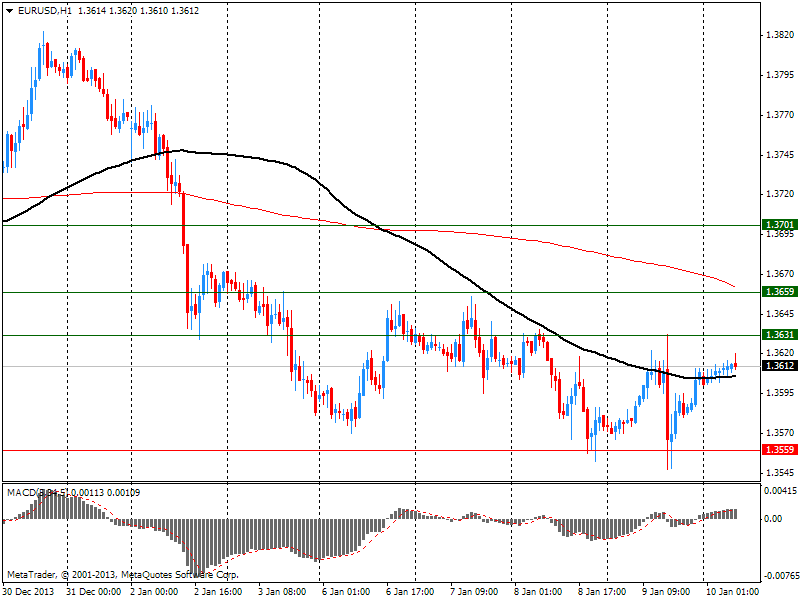The width and height of the screenshot is (800, 600).
Task: Click the black 1.3612 current price label
Action: (x=779, y=366)
